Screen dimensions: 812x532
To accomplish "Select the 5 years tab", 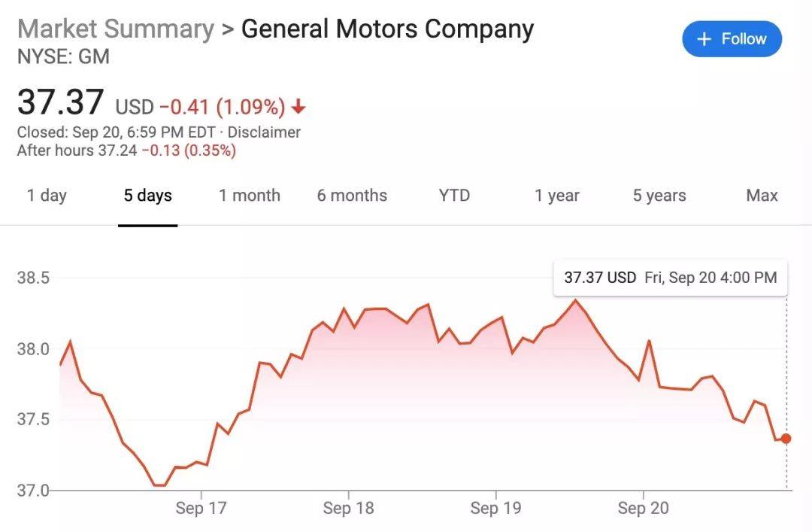I will click(659, 196).
